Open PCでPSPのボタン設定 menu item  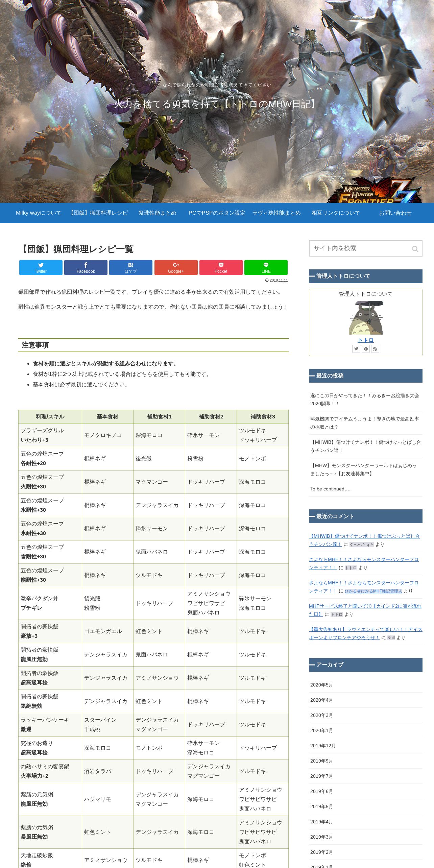point(217,213)
